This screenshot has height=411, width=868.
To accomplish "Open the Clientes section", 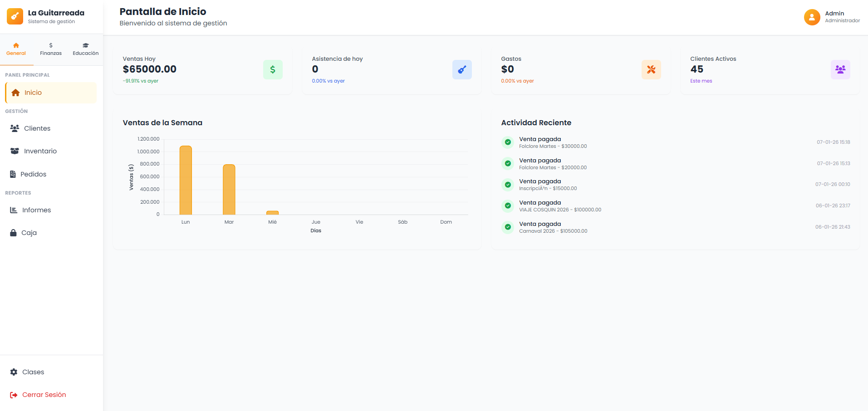I will 37,128.
